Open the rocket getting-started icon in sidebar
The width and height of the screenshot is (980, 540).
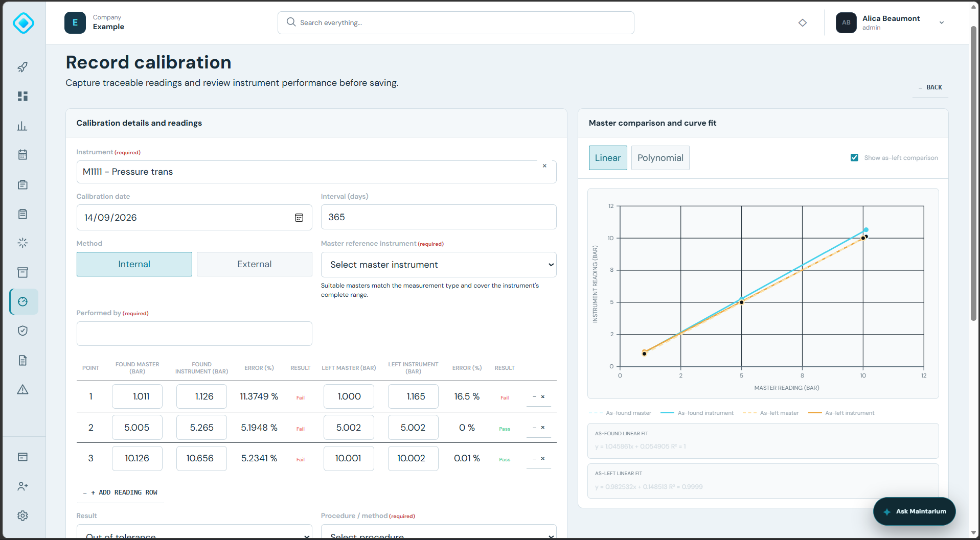pyautogui.click(x=22, y=67)
